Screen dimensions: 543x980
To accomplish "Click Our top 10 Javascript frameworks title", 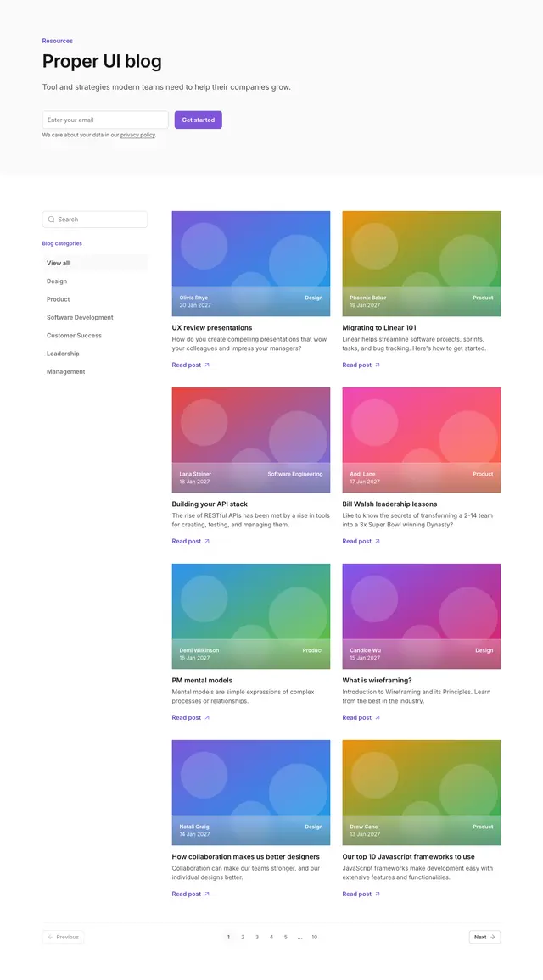I will [408, 857].
